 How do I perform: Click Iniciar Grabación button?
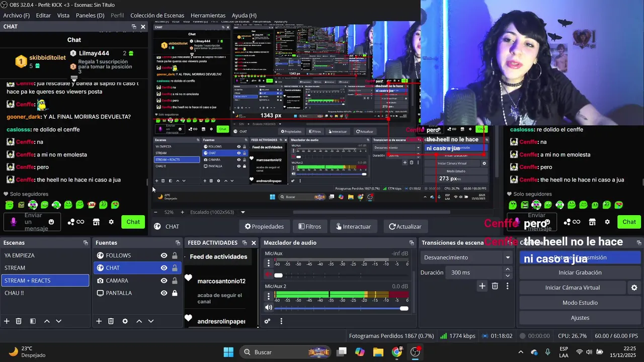(580, 273)
